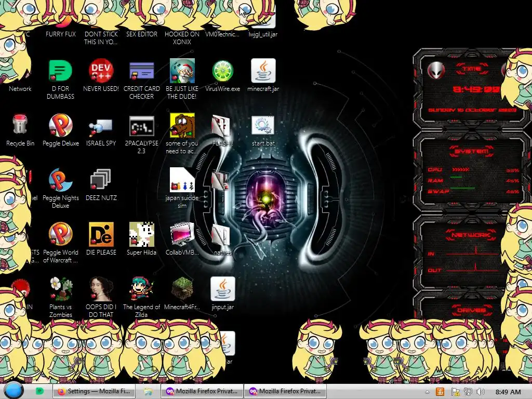Click the NETWORK IN graph line
The width and height of the screenshot is (532, 399).
[472, 251]
